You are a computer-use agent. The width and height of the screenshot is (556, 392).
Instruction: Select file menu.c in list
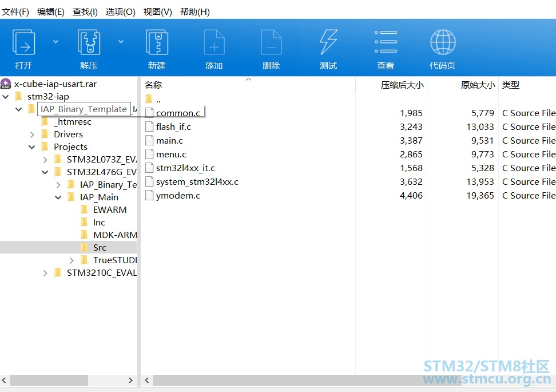171,155
